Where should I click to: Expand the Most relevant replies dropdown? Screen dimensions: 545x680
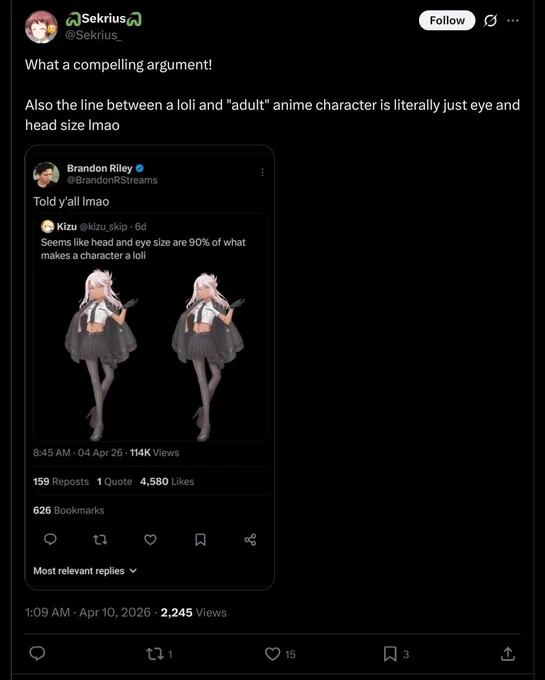[85, 571]
